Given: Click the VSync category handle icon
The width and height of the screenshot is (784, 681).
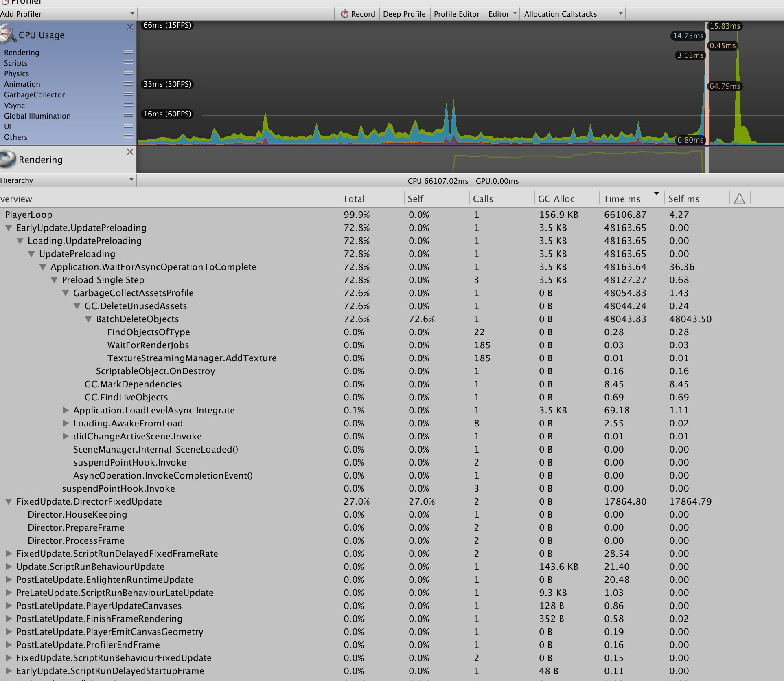Looking at the screenshot, I should pyautogui.click(x=128, y=105).
